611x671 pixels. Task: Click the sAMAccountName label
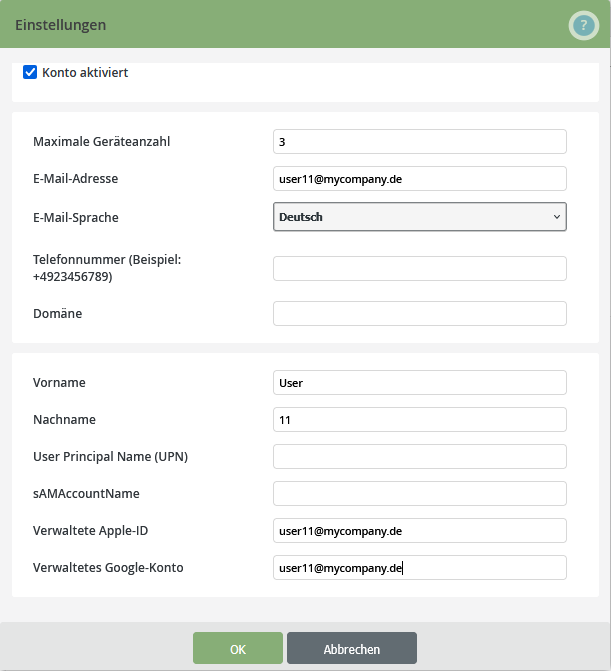pos(86,494)
